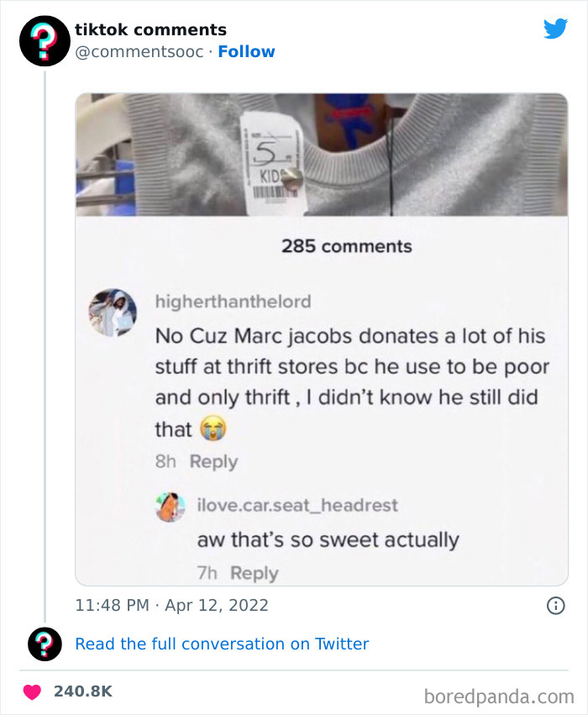Screen dimensions: 588x715
Task: Open Read the full conversation on Twitter
Action: click(x=222, y=644)
